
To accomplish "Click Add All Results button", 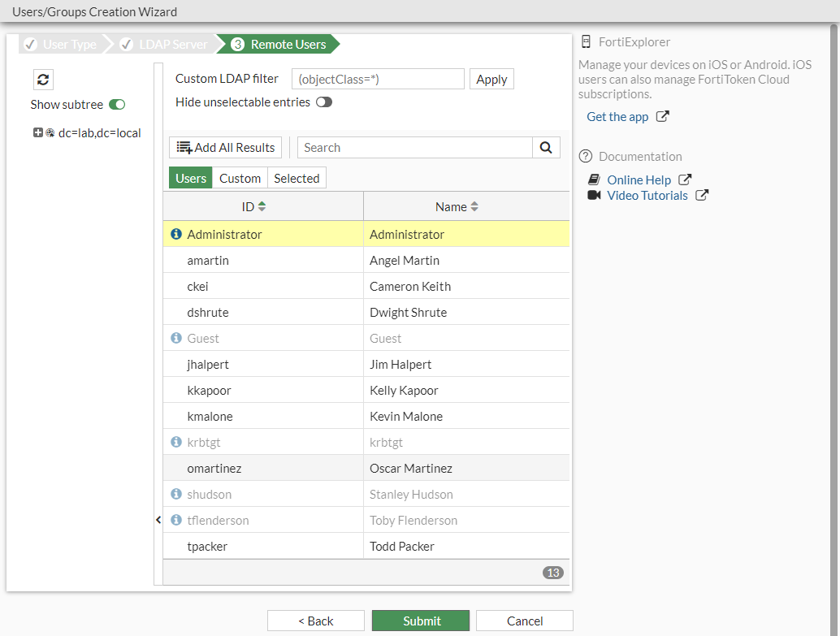I will pos(226,148).
